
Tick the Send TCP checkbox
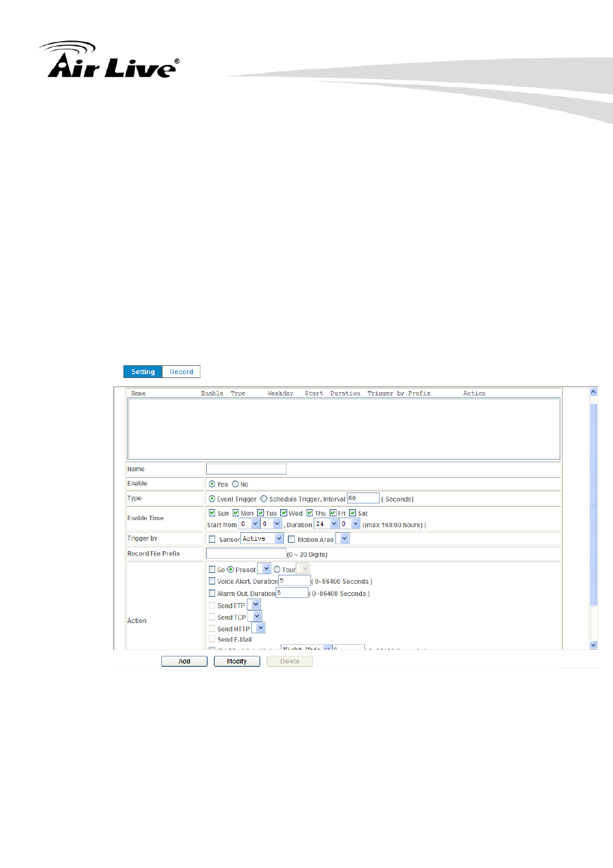coord(212,617)
